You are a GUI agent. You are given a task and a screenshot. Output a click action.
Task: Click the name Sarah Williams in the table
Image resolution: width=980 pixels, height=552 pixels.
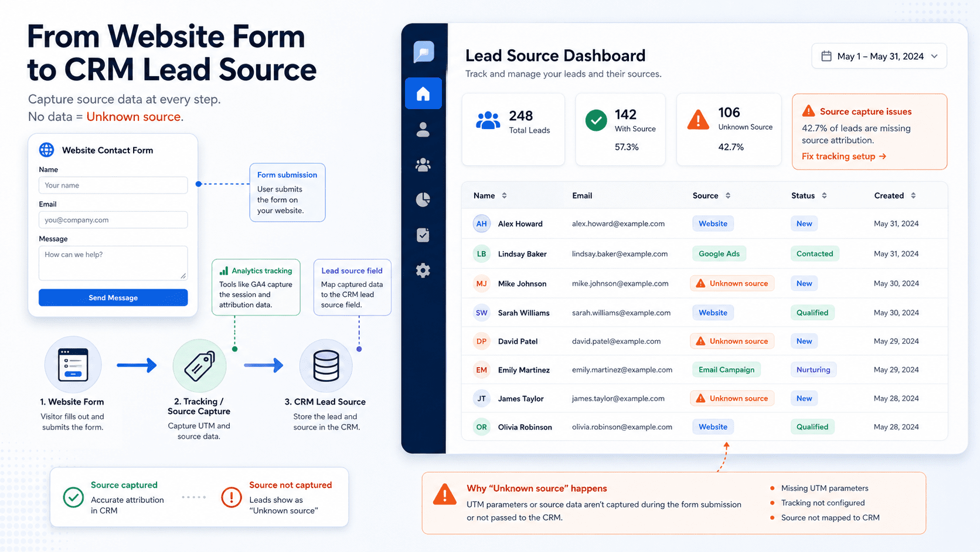[524, 313]
